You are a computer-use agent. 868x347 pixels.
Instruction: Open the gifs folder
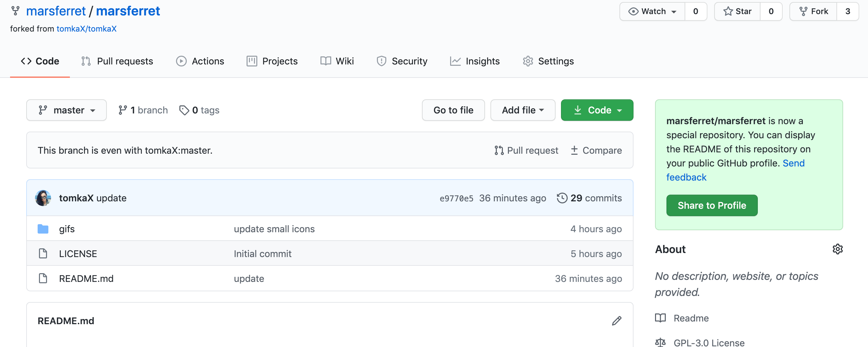pos(67,229)
